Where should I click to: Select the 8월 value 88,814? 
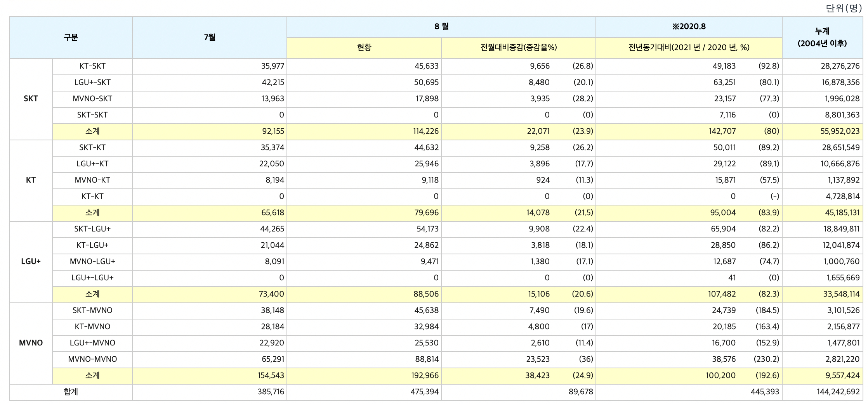427,359
